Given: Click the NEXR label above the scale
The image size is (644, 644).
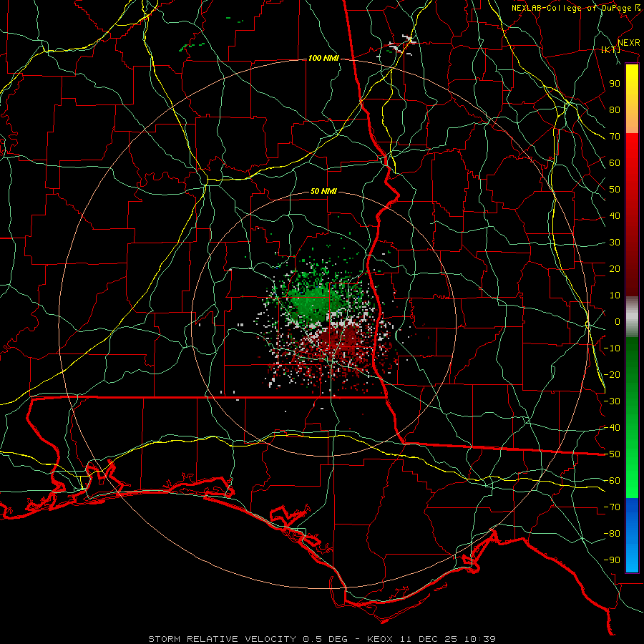Looking at the screenshot, I should 629,43.
